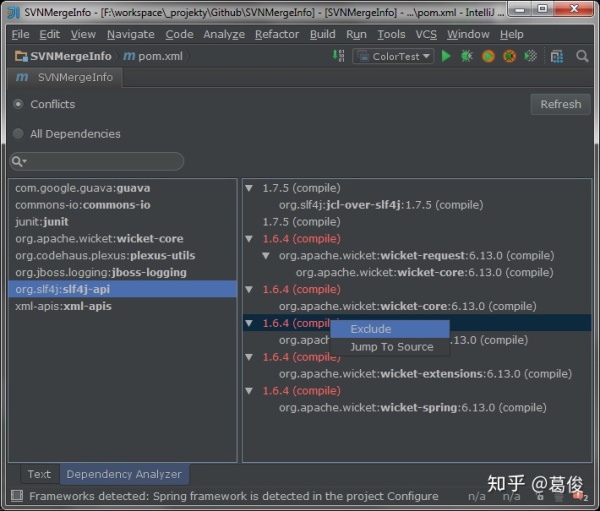This screenshot has height=511, width=600.
Task: Click the search history magnifier in filter
Action: coord(18,161)
